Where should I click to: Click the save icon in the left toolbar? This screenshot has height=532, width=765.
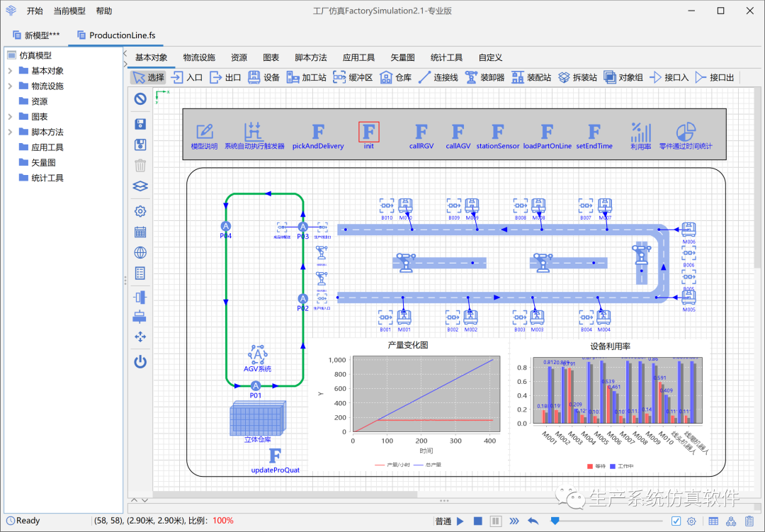tap(140, 123)
